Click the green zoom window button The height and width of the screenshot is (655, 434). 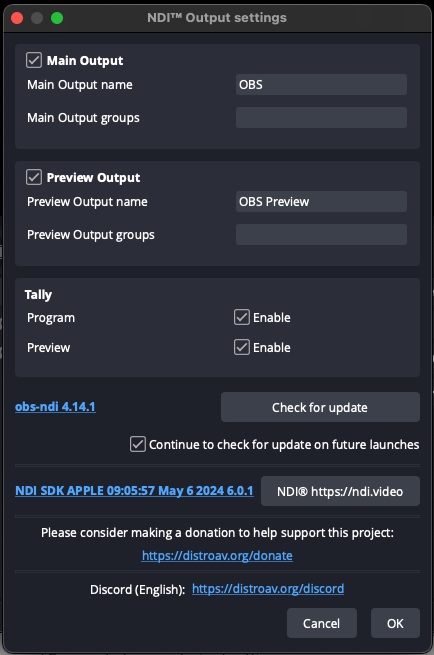(57, 18)
